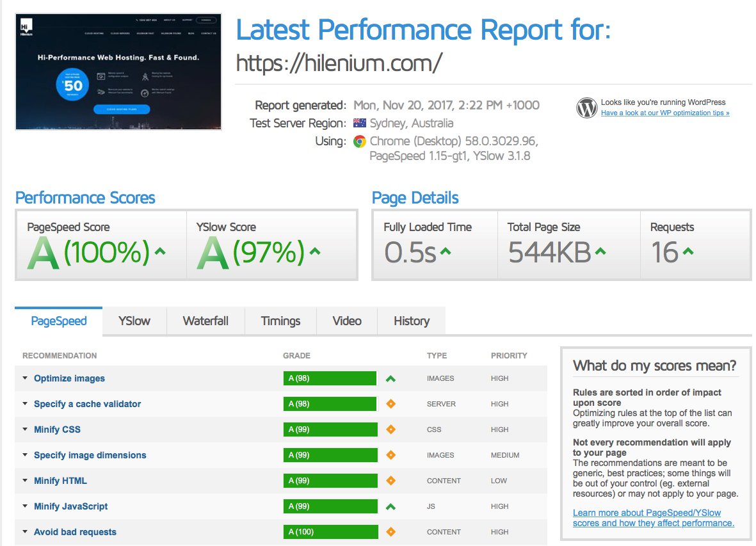Click the SERVER type in cache validator row
This screenshot has height=546, width=756.
(x=441, y=404)
